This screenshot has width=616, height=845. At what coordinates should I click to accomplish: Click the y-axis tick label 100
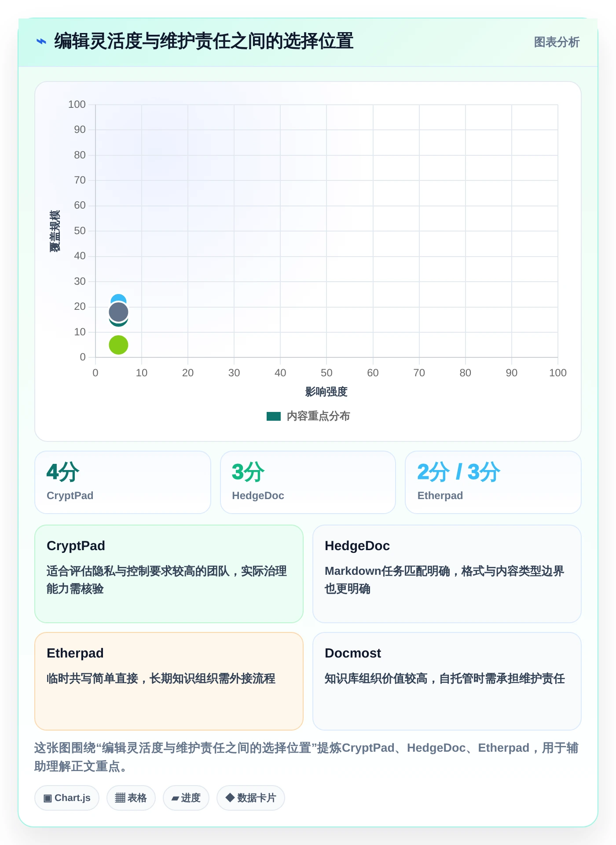click(x=77, y=104)
